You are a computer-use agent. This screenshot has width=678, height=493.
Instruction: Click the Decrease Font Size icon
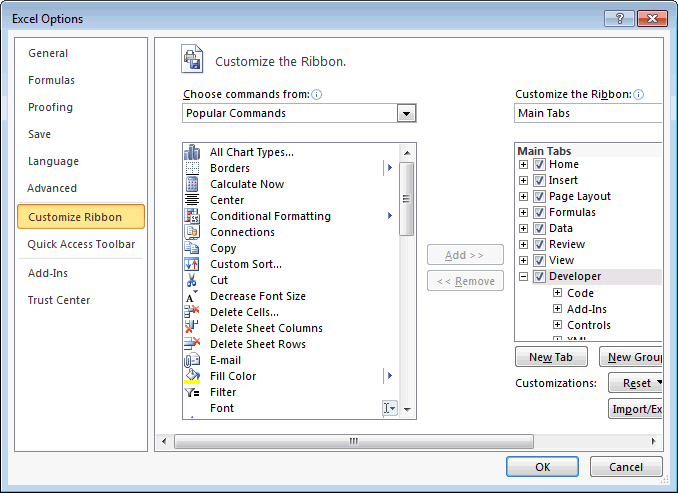click(x=192, y=297)
